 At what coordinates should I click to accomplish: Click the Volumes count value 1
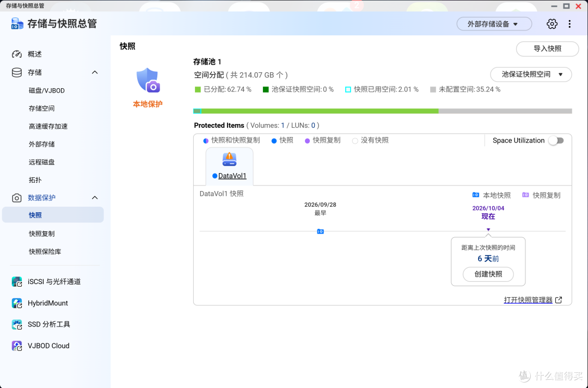(283, 126)
